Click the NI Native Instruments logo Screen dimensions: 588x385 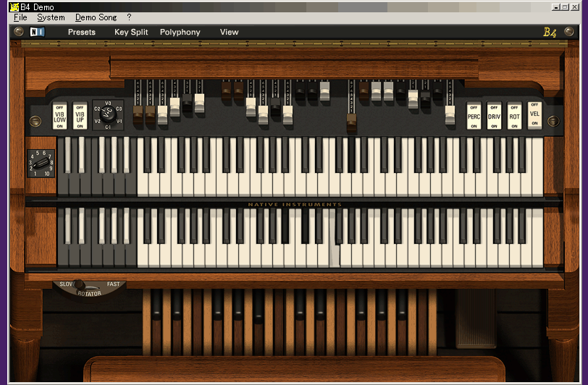point(37,32)
